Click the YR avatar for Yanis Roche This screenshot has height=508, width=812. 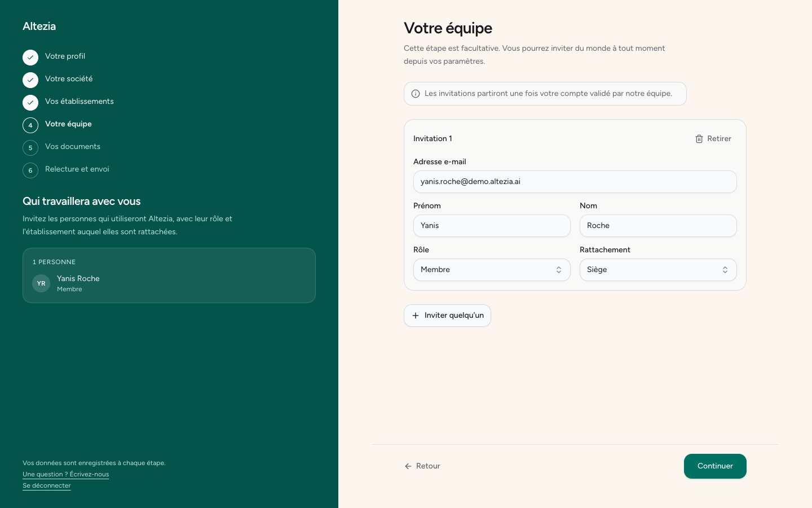41,283
